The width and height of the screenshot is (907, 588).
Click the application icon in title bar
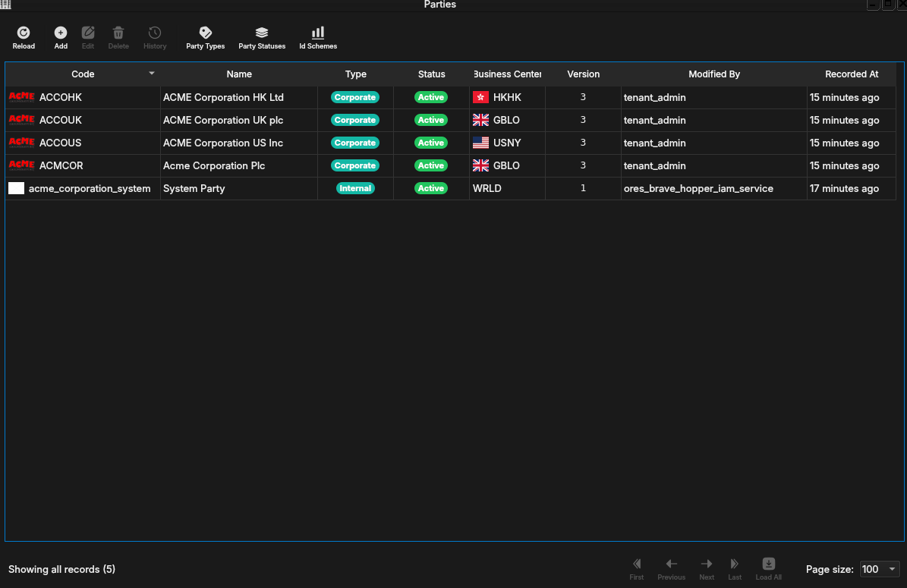[x=6, y=4]
